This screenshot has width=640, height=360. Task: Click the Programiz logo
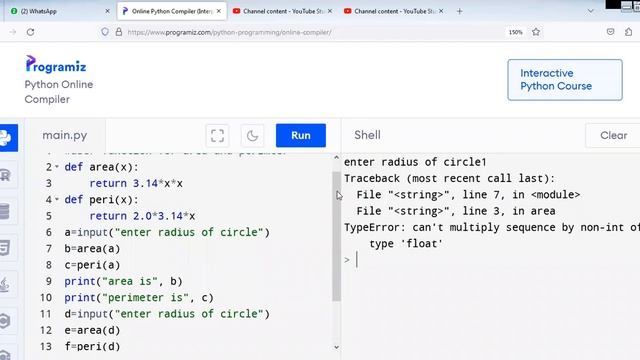point(56,64)
